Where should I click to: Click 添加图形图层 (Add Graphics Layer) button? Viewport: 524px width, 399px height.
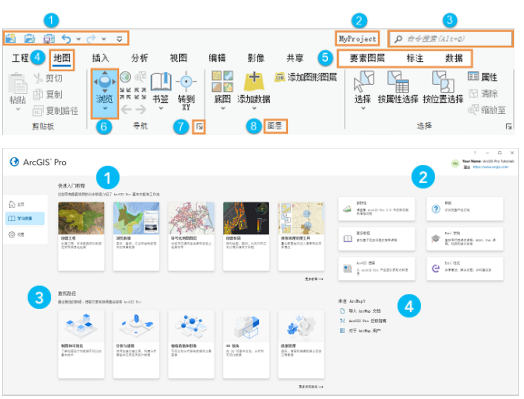(306, 77)
